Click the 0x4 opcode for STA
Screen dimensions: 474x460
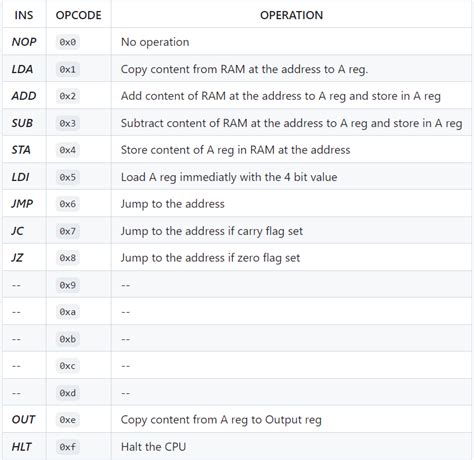68,150
